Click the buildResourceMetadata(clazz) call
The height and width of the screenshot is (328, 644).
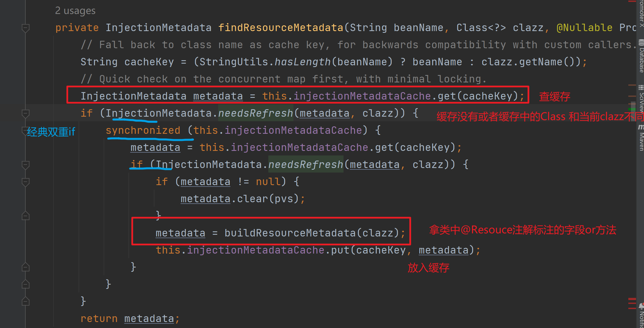[x=312, y=233]
